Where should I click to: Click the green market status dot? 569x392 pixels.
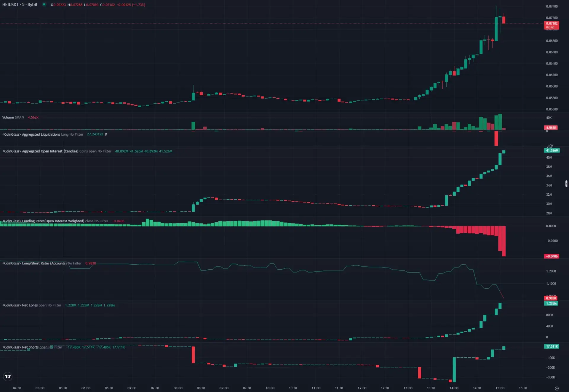tap(44, 4)
